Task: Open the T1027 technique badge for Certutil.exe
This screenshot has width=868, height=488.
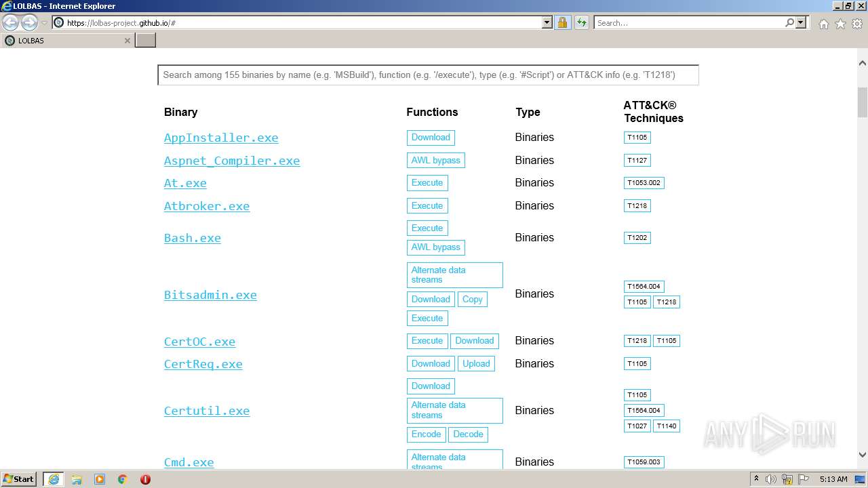Action: pyautogui.click(x=637, y=426)
